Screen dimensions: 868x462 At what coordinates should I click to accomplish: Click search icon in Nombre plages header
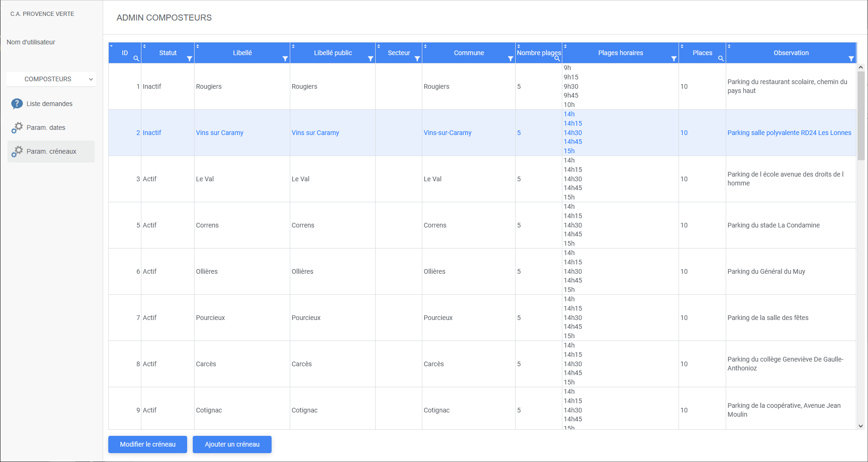point(557,58)
